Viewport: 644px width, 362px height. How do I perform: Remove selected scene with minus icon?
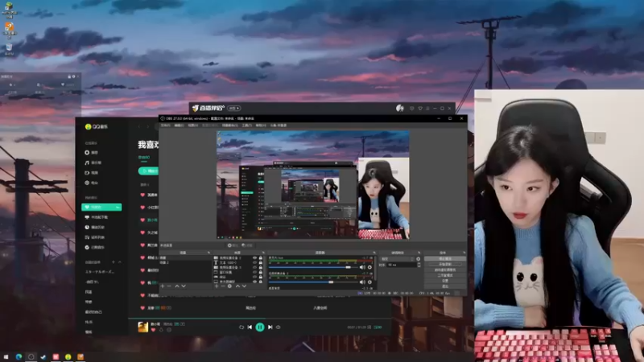pyautogui.click(x=169, y=286)
